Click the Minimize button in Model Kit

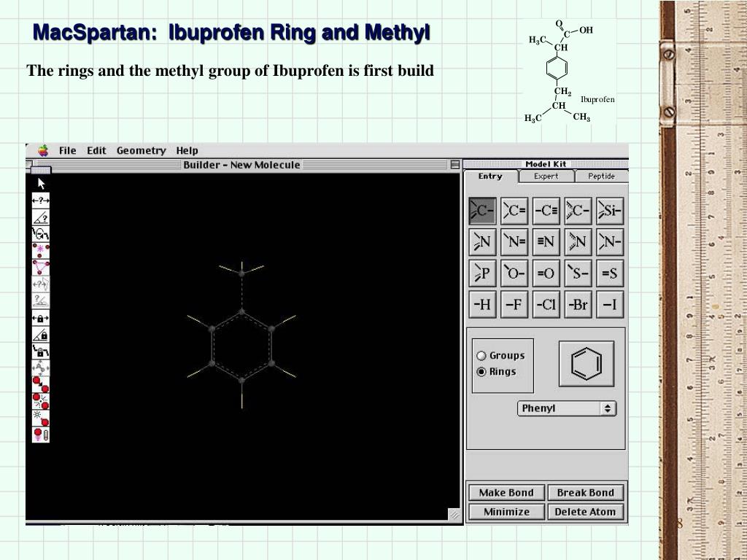[506, 512]
